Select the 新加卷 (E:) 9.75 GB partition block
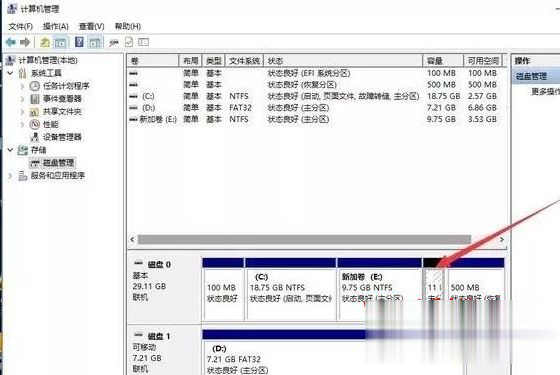The image size is (560, 375). coord(380,289)
